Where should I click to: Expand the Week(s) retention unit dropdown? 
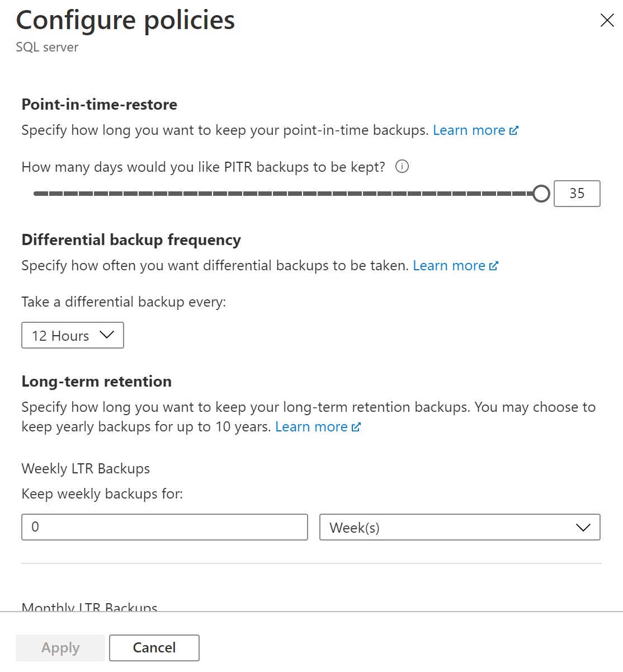point(459,527)
